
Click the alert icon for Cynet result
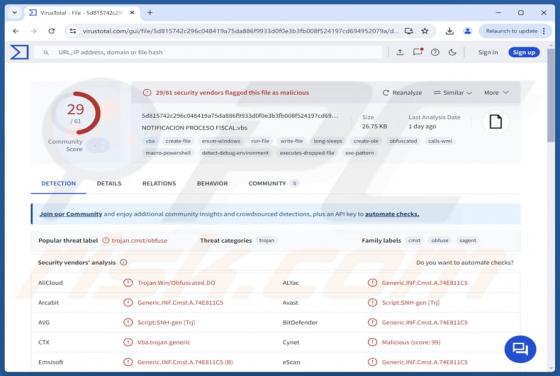tap(372, 342)
